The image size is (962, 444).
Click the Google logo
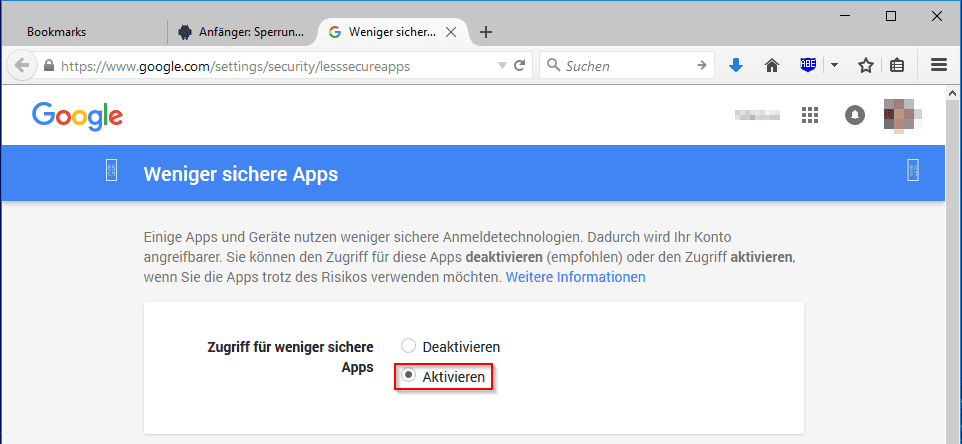(77, 117)
